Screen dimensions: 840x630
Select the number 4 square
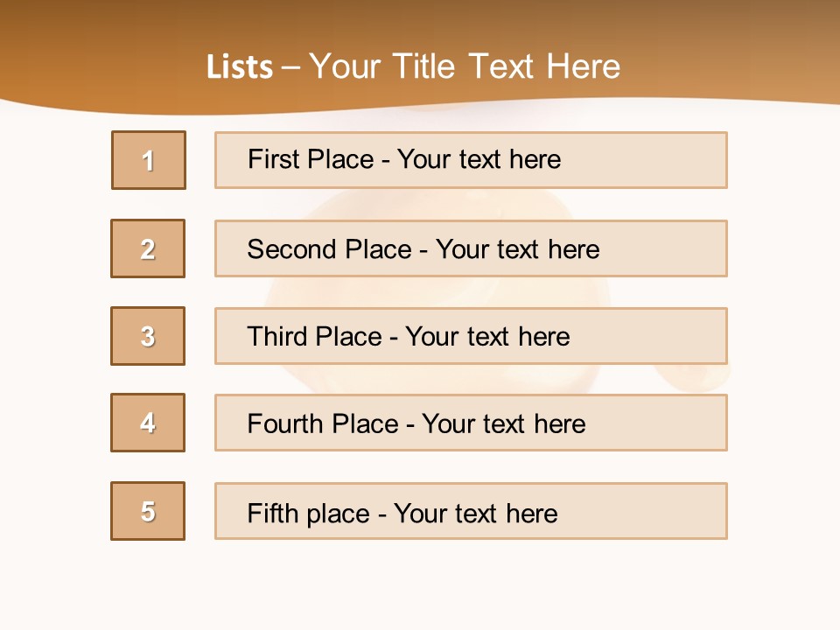[148, 423]
